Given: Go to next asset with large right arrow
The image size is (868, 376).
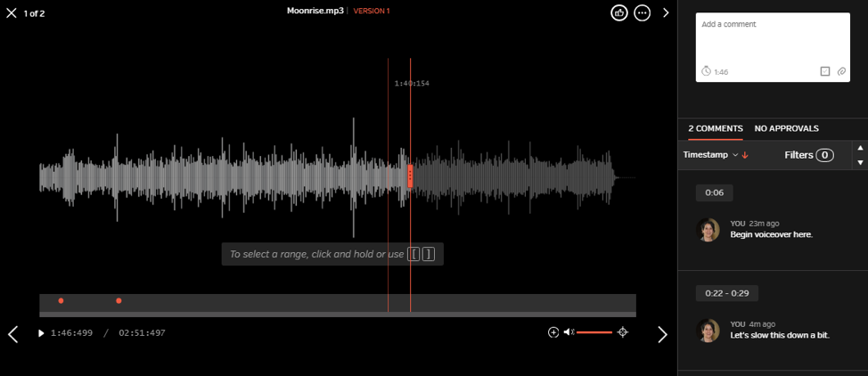Looking at the screenshot, I should (x=663, y=334).
